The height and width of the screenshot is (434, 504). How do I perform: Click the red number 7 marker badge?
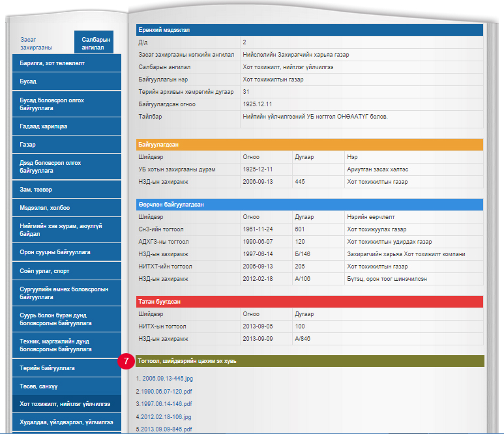(x=127, y=361)
